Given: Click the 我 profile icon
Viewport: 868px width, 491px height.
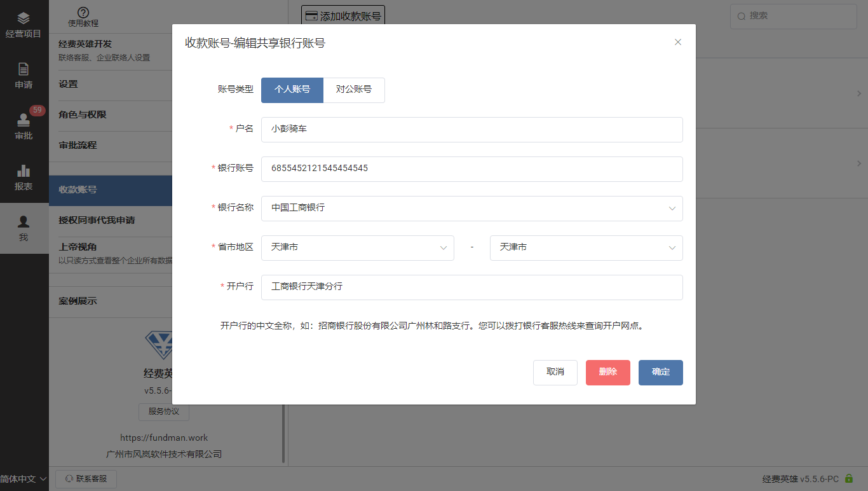Looking at the screenshot, I should tap(24, 221).
